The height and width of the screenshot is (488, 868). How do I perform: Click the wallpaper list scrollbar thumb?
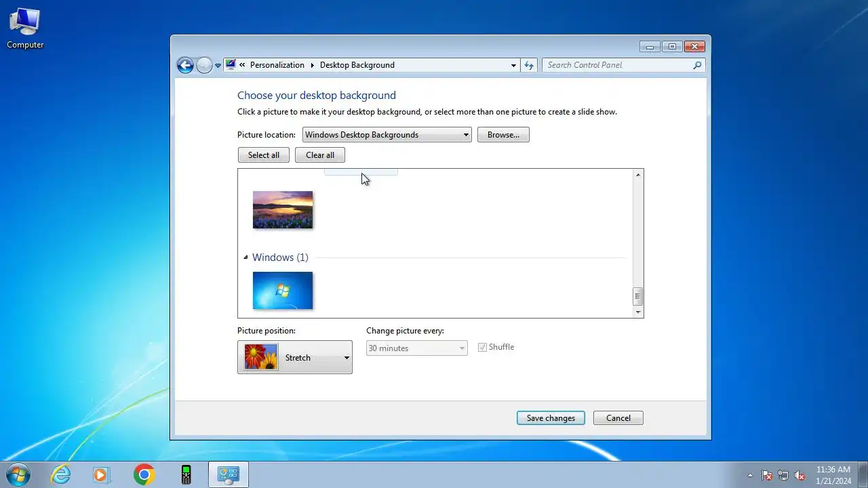pyautogui.click(x=637, y=296)
